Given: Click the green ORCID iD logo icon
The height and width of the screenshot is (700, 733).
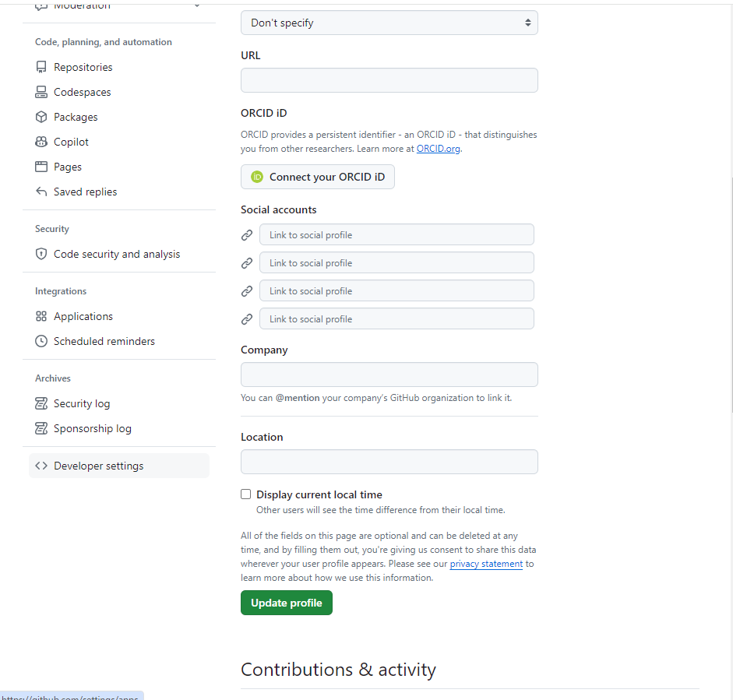Looking at the screenshot, I should tap(256, 177).
